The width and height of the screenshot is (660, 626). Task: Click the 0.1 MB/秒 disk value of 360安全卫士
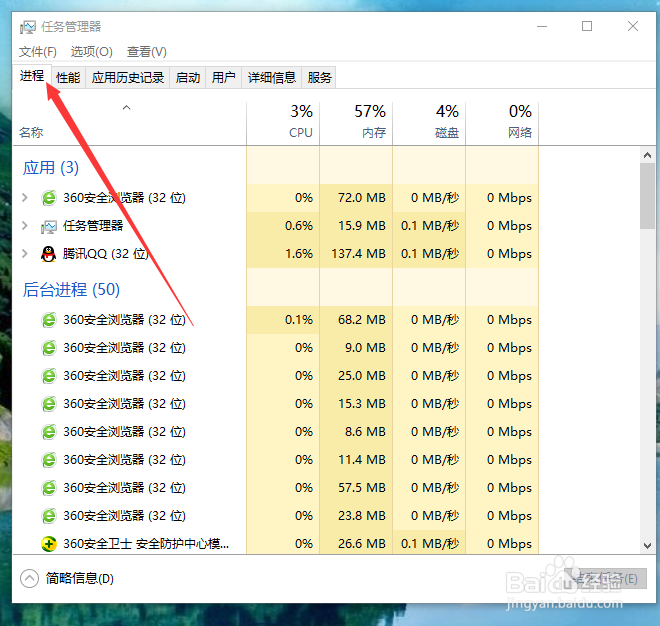(430, 543)
